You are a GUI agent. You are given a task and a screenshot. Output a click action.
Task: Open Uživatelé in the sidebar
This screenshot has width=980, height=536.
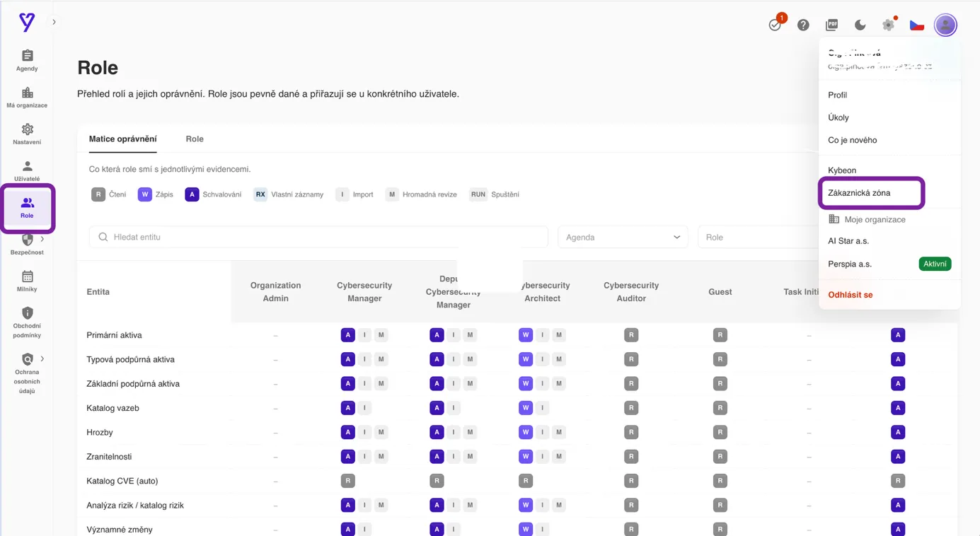(27, 171)
